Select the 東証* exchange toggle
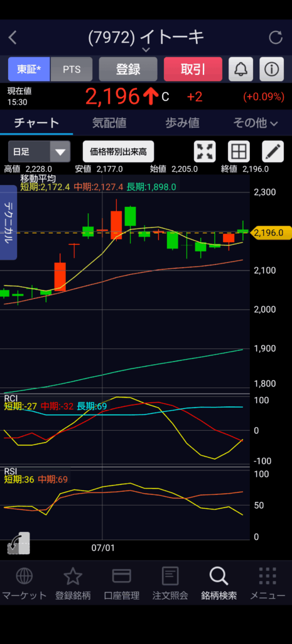 29,69
